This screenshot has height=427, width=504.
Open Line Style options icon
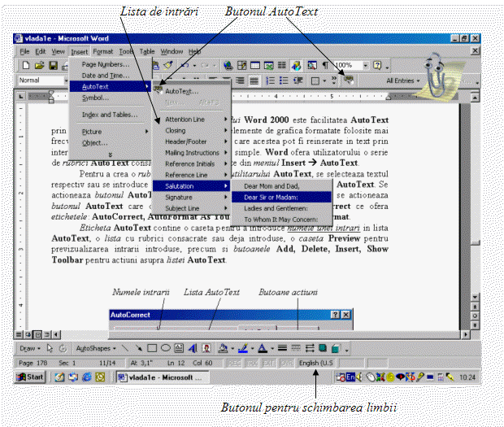pos(282,348)
